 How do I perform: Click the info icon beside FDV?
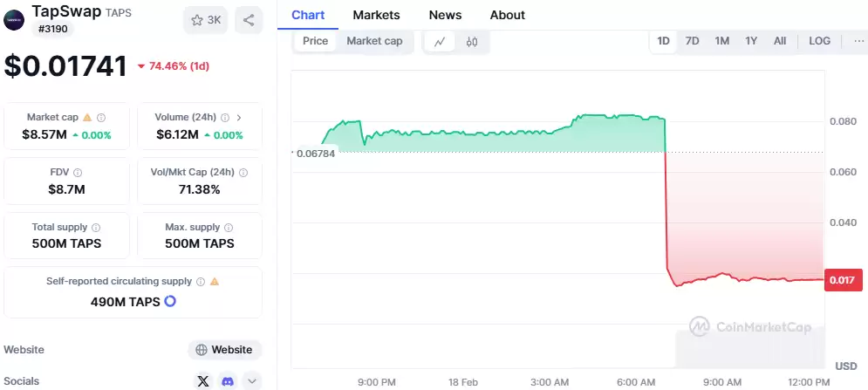(x=78, y=173)
